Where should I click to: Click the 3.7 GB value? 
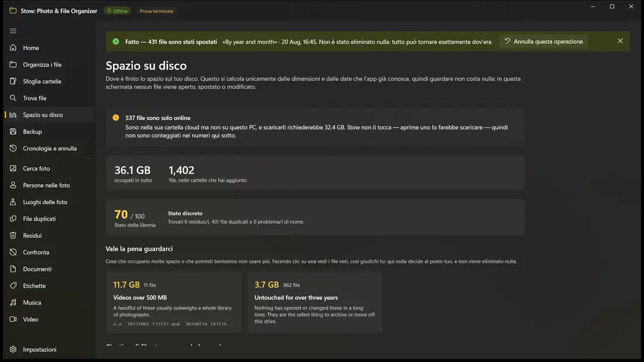pos(266,284)
